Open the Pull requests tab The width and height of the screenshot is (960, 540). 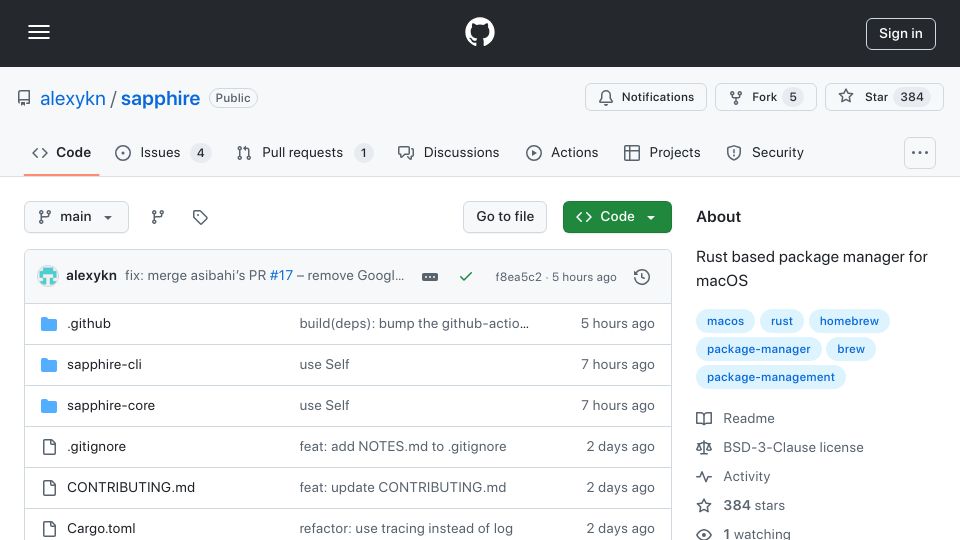305,152
